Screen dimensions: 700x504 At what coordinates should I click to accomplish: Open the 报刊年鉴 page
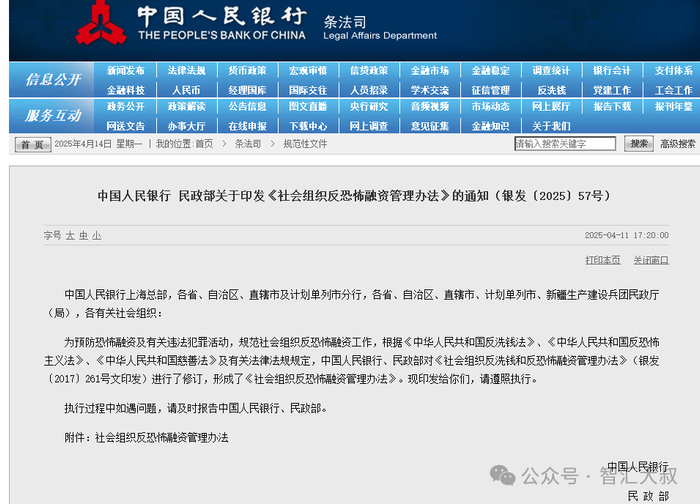pyautogui.click(x=674, y=107)
